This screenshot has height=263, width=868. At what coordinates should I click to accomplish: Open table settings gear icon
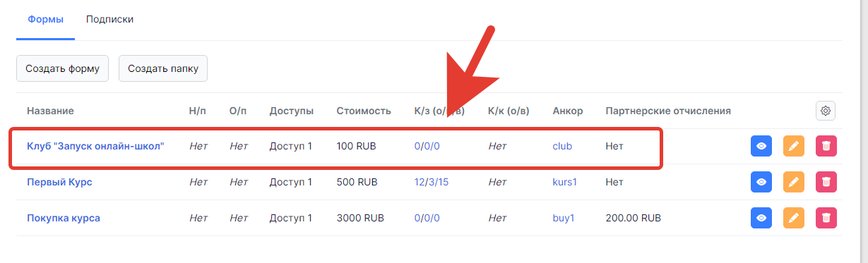[x=826, y=111]
